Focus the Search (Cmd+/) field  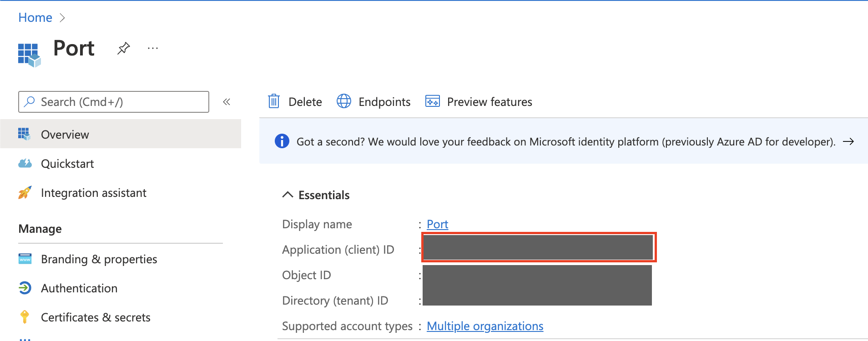click(x=114, y=102)
